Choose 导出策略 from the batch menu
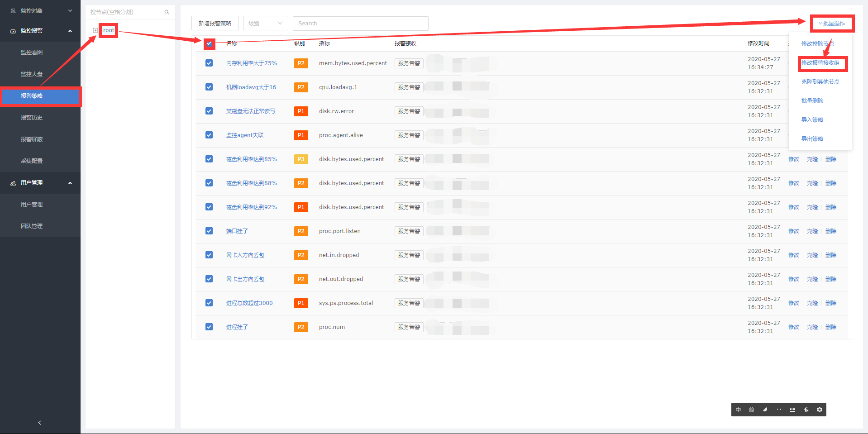 click(812, 139)
